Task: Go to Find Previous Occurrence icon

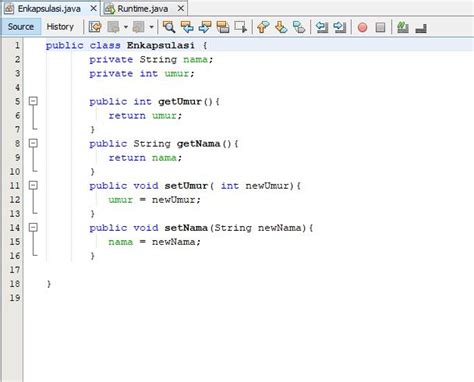Action: click(187, 27)
